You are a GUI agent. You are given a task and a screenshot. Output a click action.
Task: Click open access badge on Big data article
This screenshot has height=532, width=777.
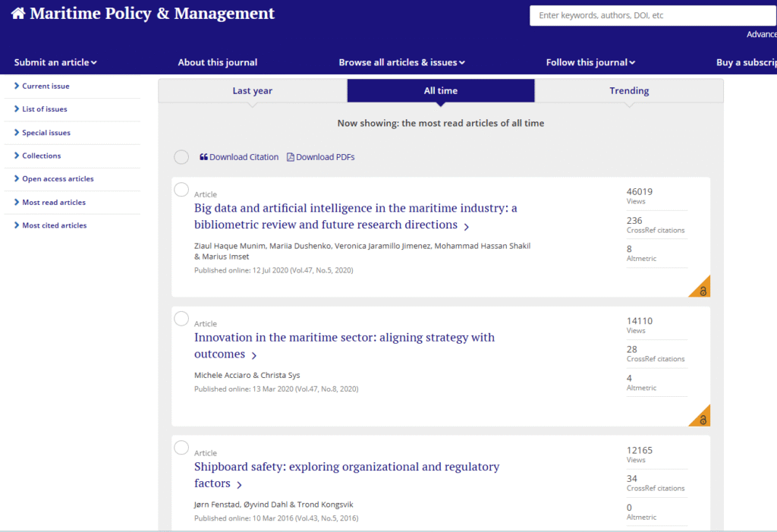pyautogui.click(x=701, y=288)
